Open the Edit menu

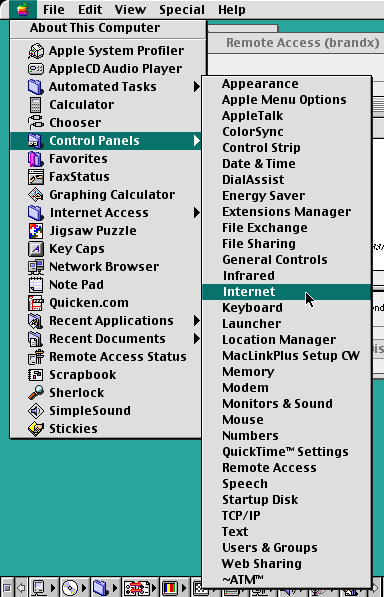pos(90,10)
